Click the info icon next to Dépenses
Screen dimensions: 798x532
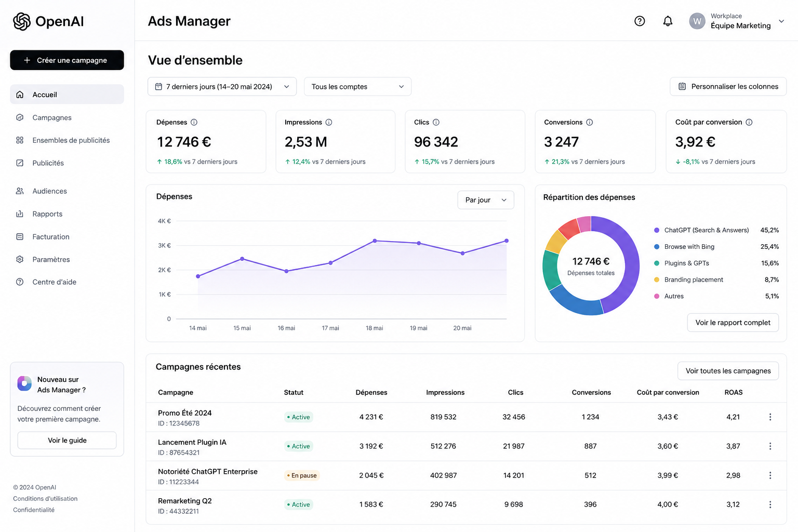(194, 122)
